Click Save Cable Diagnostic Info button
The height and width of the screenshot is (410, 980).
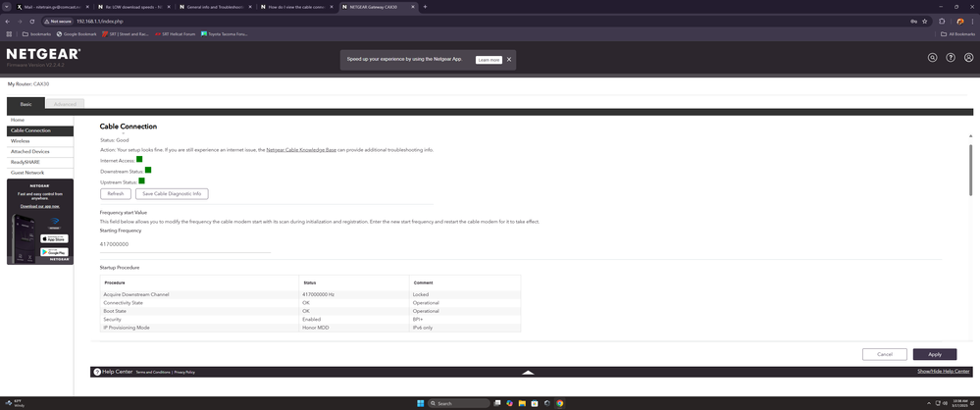[x=172, y=193]
